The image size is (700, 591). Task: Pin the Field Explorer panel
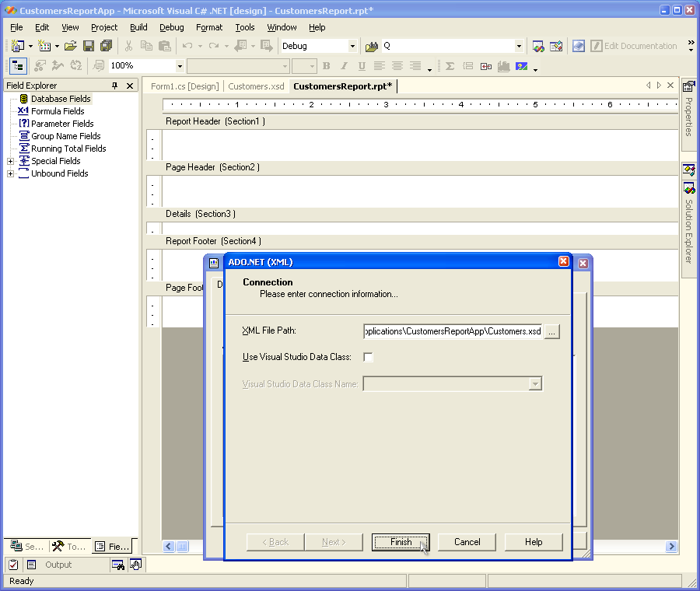(115, 86)
